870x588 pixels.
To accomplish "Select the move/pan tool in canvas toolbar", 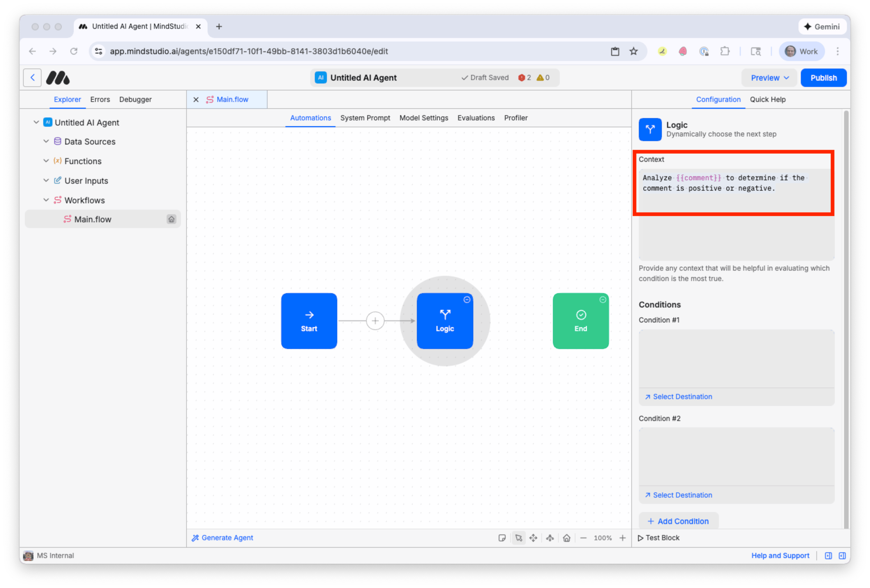I will point(533,538).
